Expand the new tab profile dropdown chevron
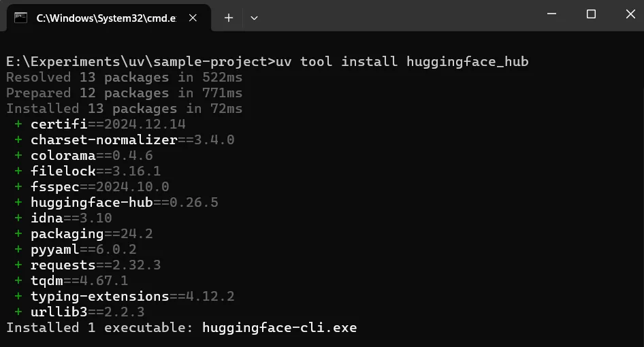The width and height of the screenshot is (644, 347). pyautogui.click(x=254, y=18)
